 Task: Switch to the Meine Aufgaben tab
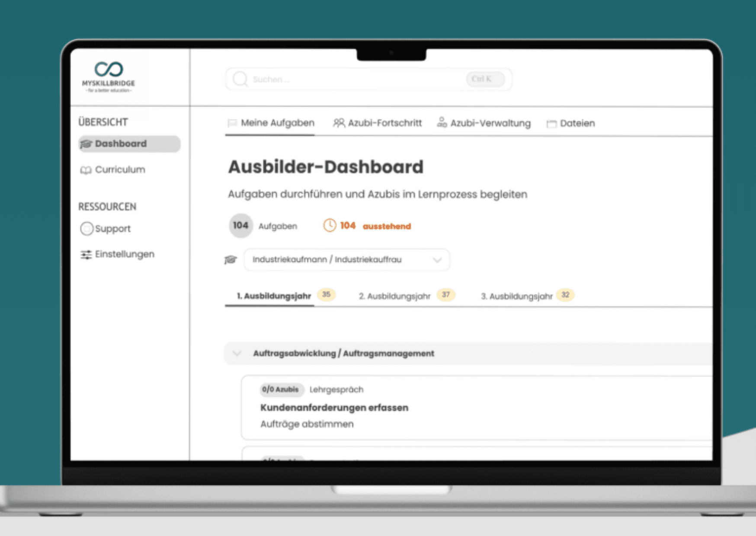[x=271, y=123]
